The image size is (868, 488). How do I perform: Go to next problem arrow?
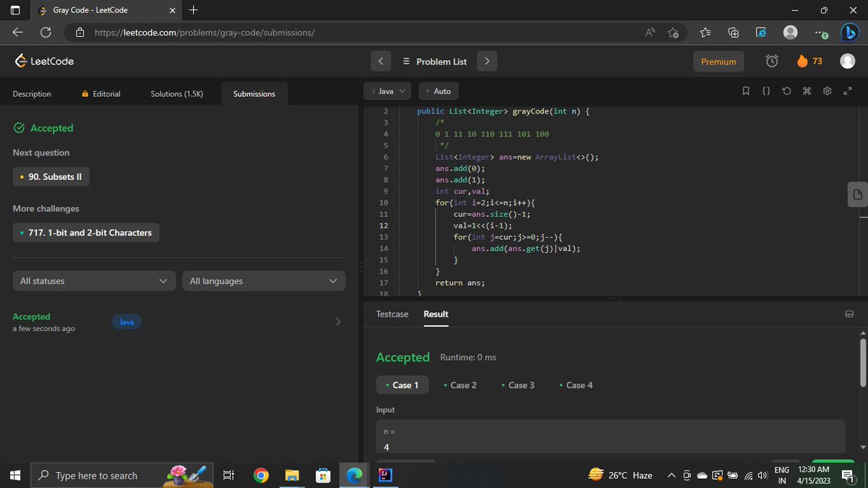(x=487, y=61)
